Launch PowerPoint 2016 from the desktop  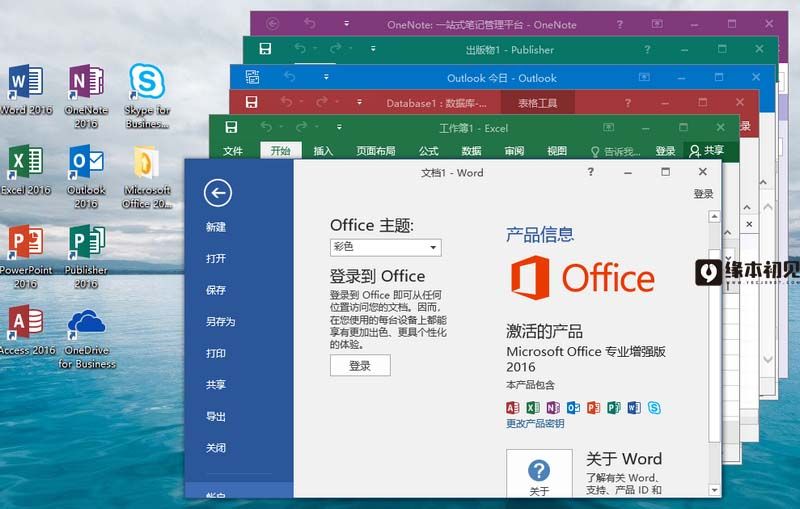click(x=26, y=257)
